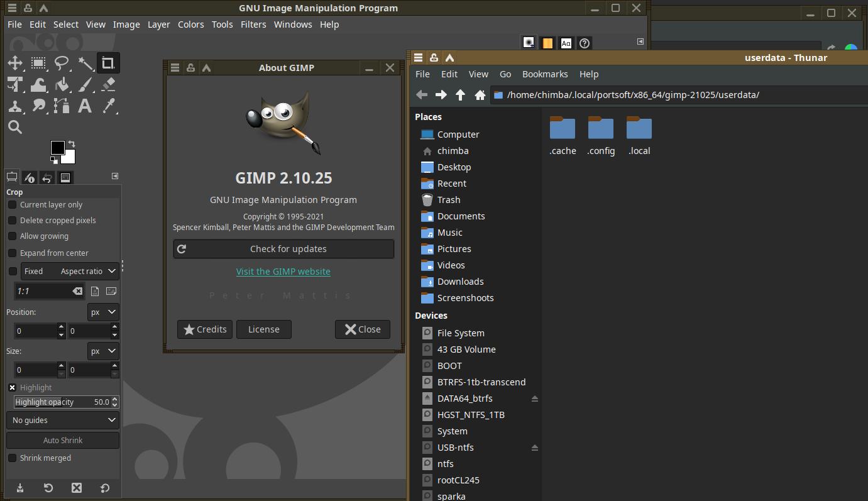The height and width of the screenshot is (501, 868).
Task: Open the Fixed Aspect ratio dropdown
Action: (x=70, y=272)
